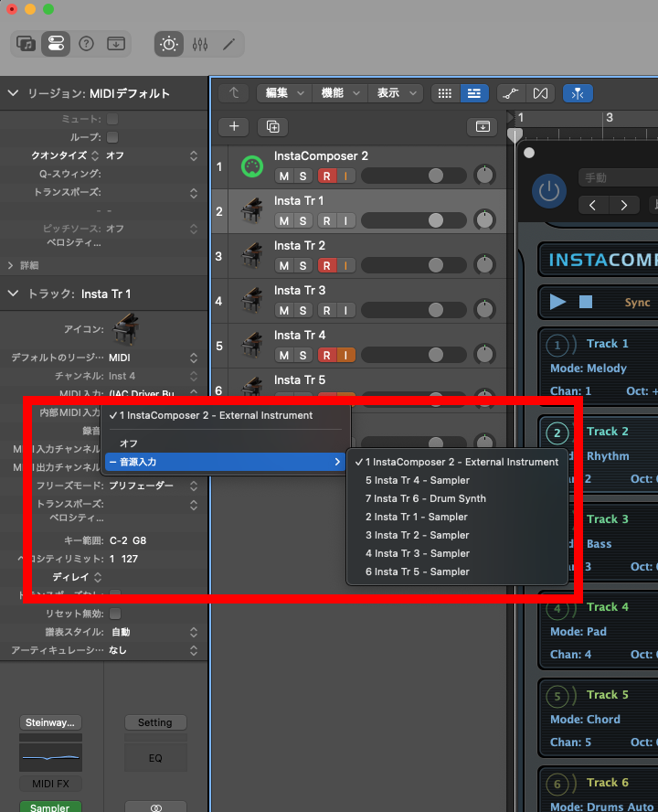Start InstaComposer playback with play triangle

point(557,302)
